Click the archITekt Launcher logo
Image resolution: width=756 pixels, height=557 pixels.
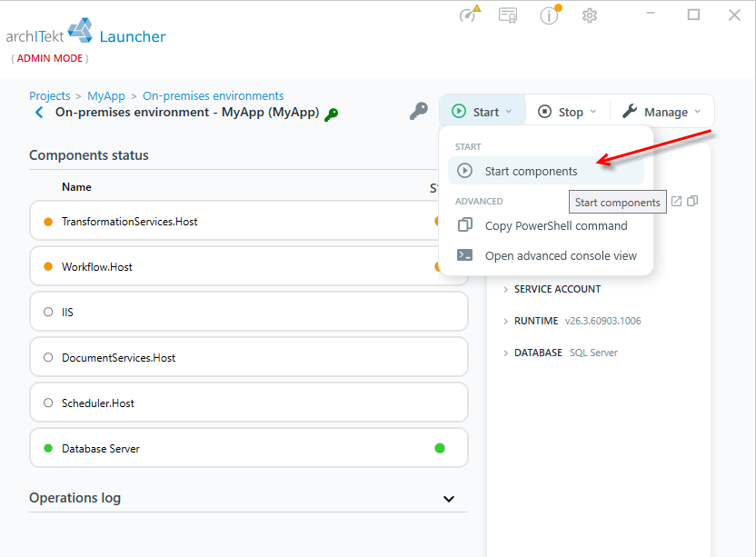(x=85, y=32)
